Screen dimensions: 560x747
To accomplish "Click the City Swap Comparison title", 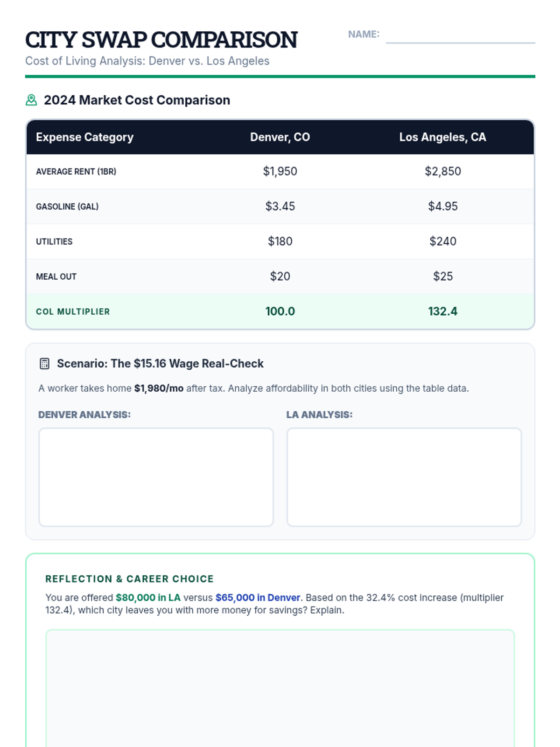I will pos(161,40).
